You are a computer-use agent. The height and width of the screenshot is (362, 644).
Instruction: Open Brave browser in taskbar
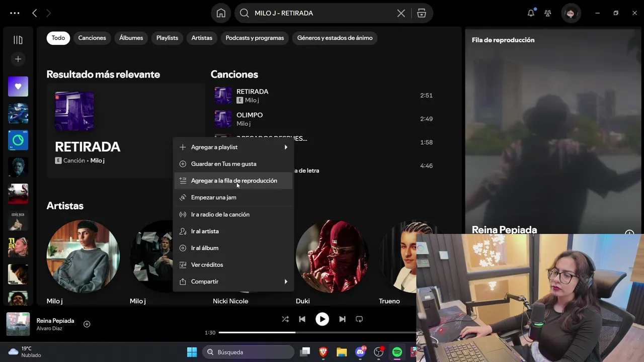(323, 352)
